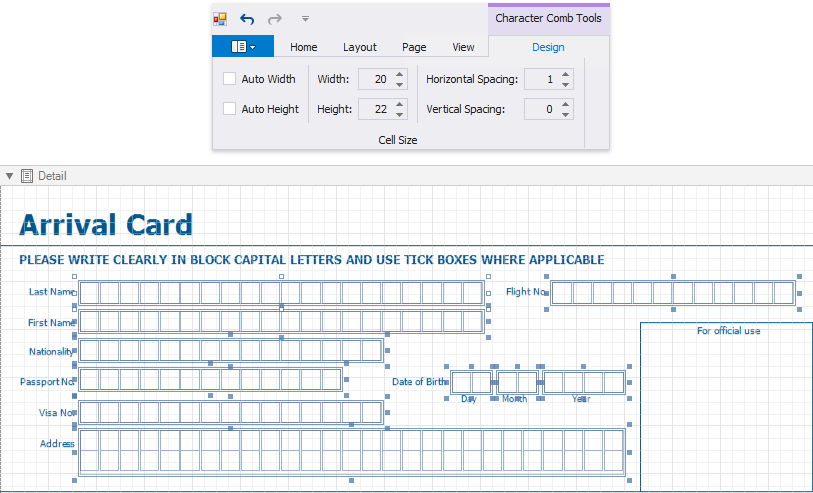Open the blue application menu button
Image resolution: width=813 pixels, height=493 pixels.
point(242,47)
